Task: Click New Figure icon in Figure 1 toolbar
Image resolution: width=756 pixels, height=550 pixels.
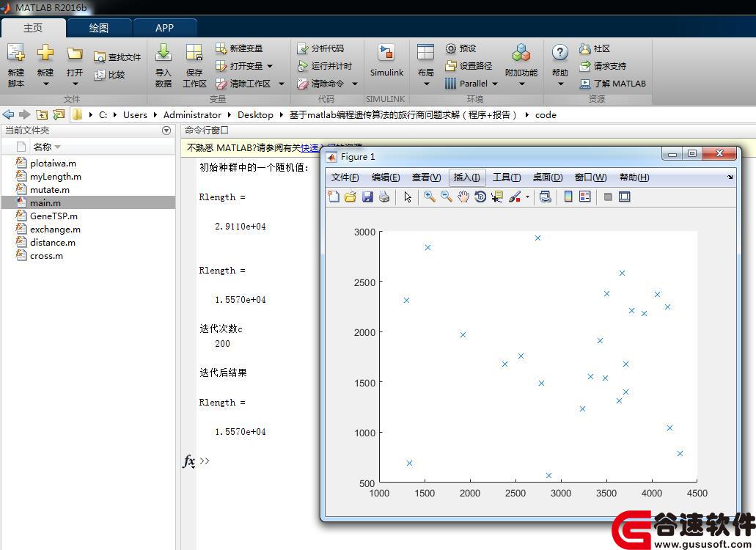Action: [334, 197]
